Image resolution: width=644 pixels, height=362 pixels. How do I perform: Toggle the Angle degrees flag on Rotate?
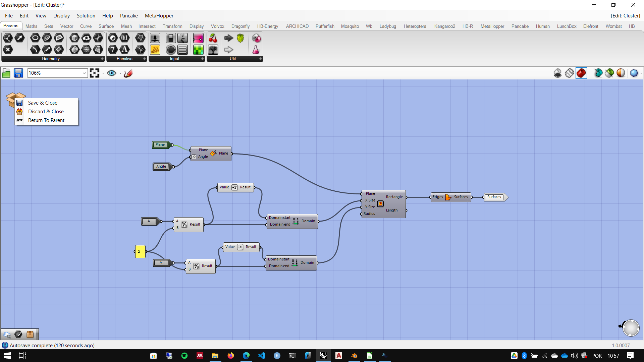[194, 157]
